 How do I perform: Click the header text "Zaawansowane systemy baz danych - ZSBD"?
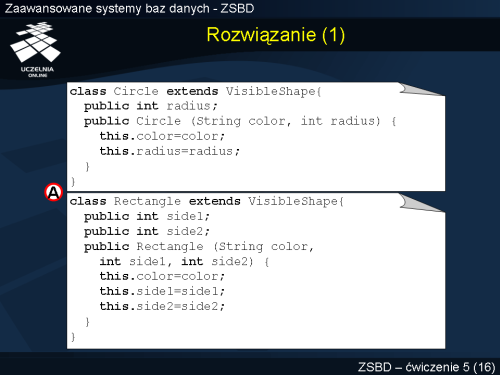tap(129, 9)
